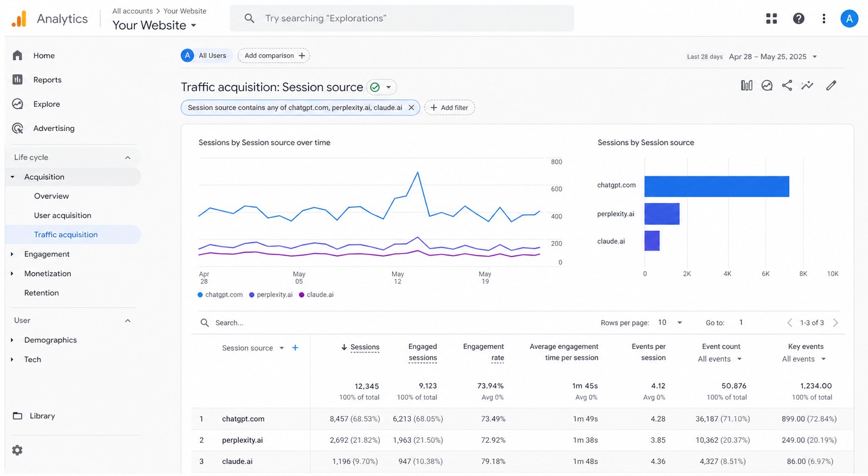The height and width of the screenshot is (476, 868).
Task: Remove the Session source filter chip
Action: [411, 108]
